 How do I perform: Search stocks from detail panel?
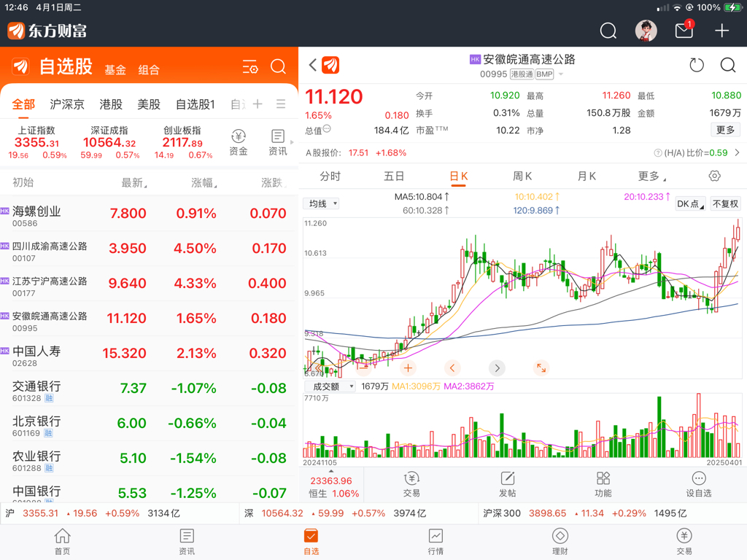point(728,65)
